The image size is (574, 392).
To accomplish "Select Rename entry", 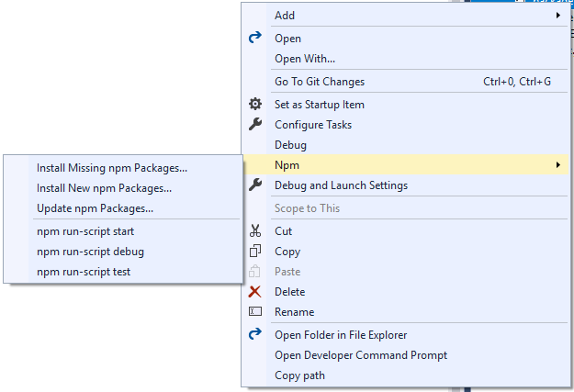I will coord(405,312).
